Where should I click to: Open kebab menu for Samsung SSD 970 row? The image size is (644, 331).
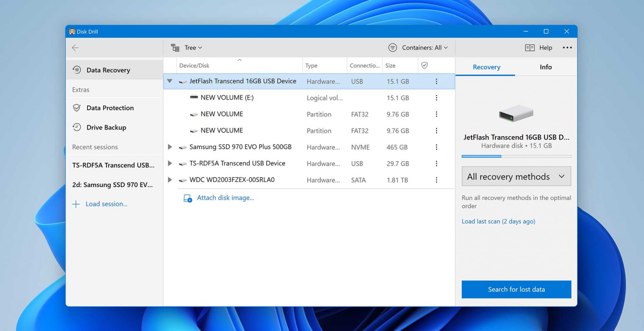coord(436,147)
